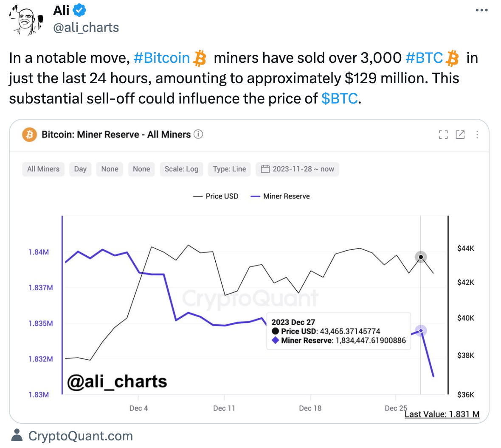The width and height of the screenshot is (501, 448).
Task: Change the Day interval selector
Action: tap(80, 169)
